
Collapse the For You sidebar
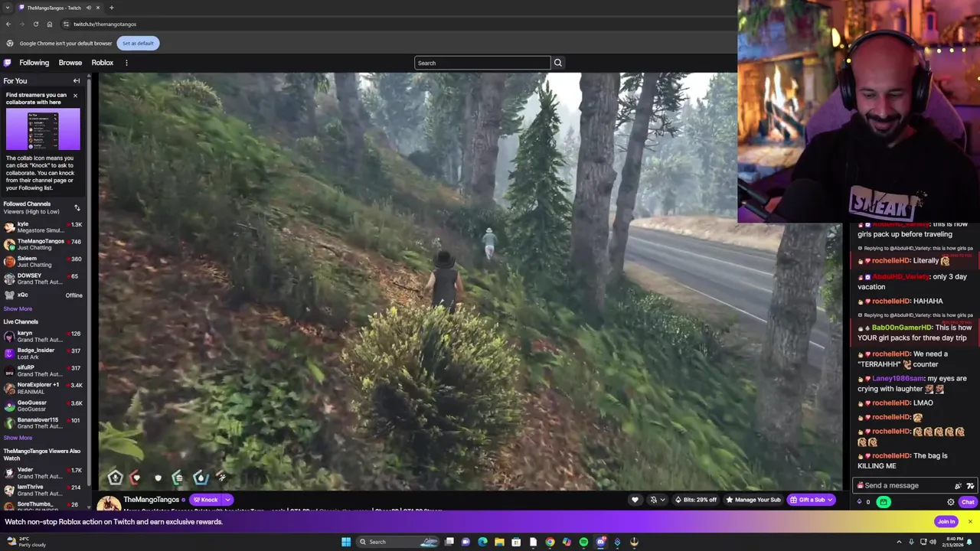coord(77,80)
